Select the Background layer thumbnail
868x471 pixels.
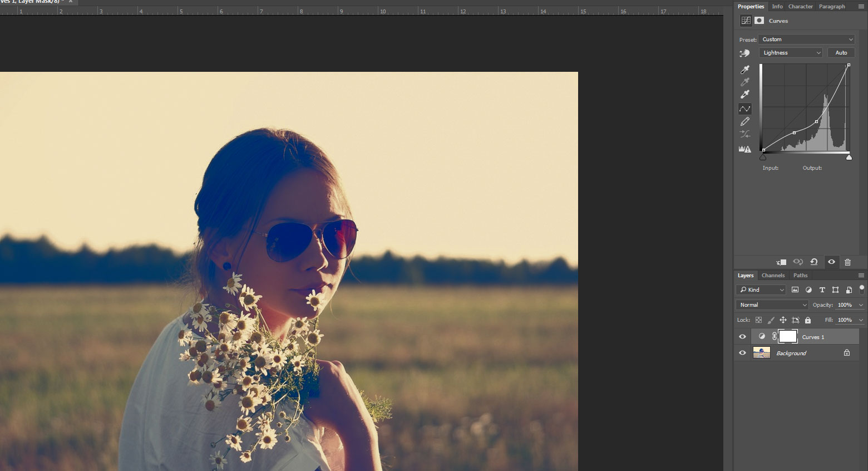(x=762, y=352)
